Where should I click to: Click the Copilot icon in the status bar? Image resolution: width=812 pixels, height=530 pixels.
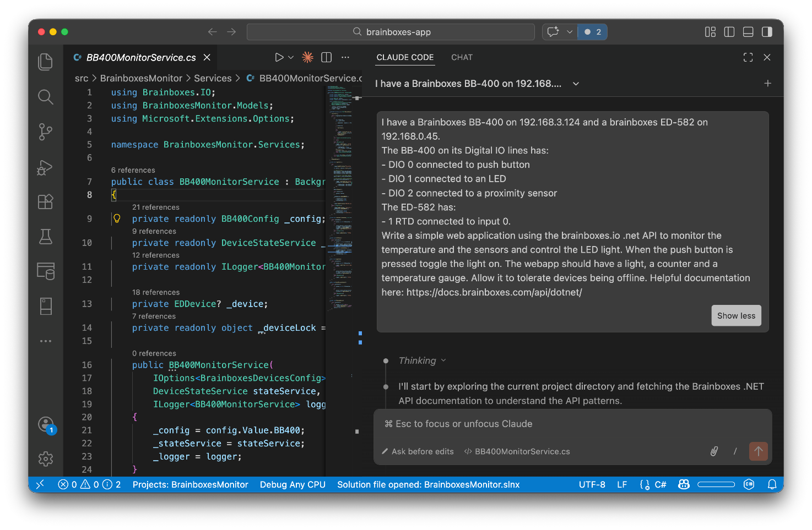[x=684, y=484]
